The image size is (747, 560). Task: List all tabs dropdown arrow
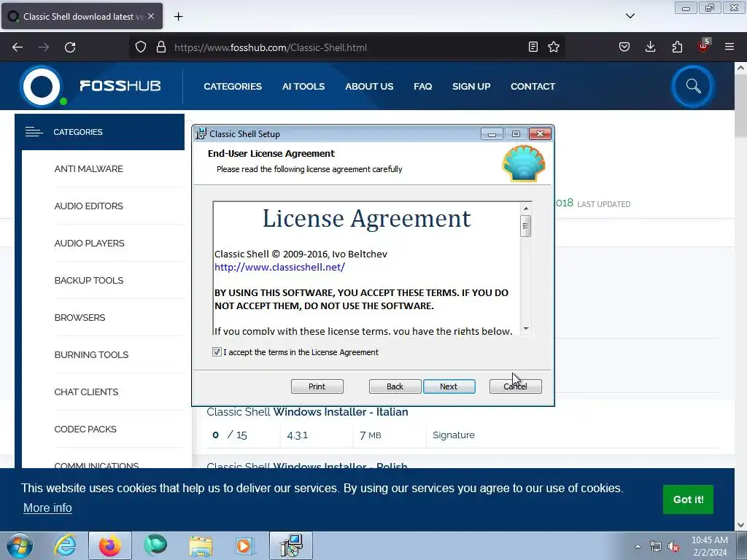coord(630,16)
